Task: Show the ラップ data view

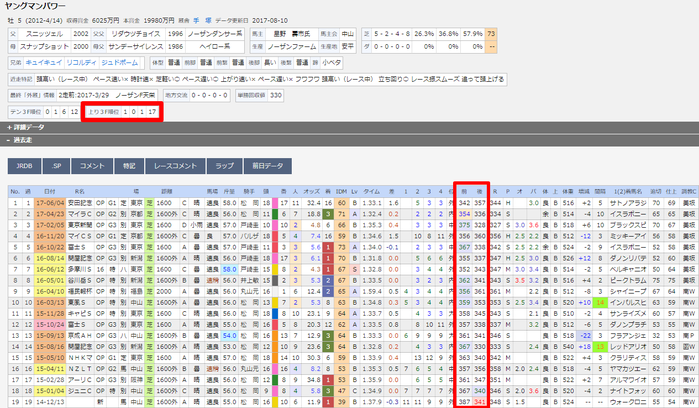Action: click(x=224, y=166)
